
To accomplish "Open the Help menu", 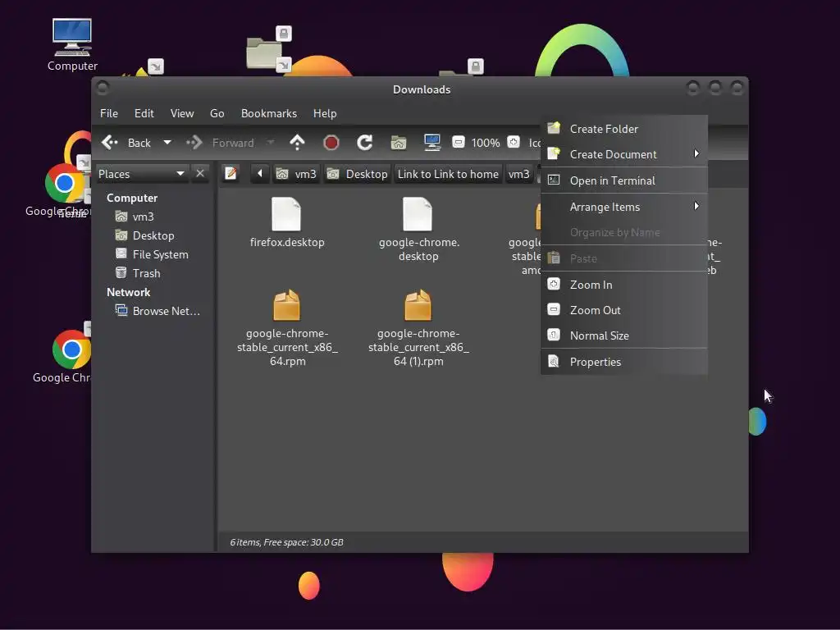I will [x=325, y=113].
